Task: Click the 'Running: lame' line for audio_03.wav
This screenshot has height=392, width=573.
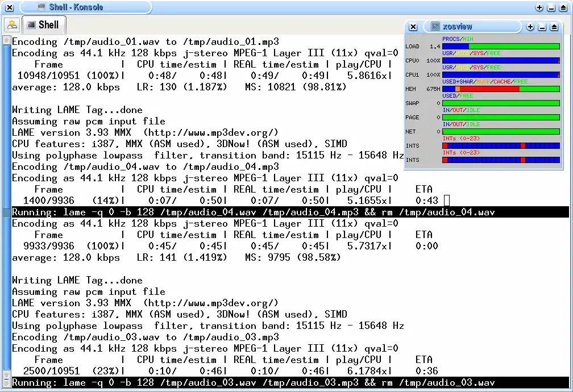Action: click(x=290, y=382)
